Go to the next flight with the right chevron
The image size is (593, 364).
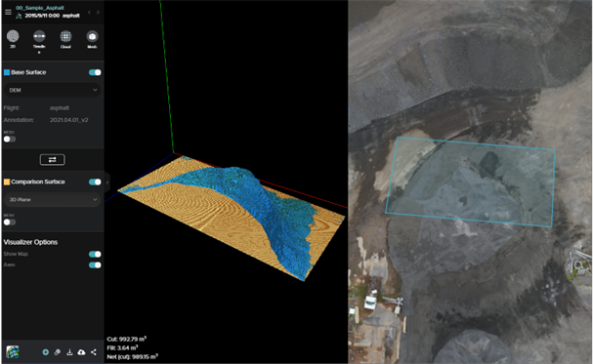(98, 12)
